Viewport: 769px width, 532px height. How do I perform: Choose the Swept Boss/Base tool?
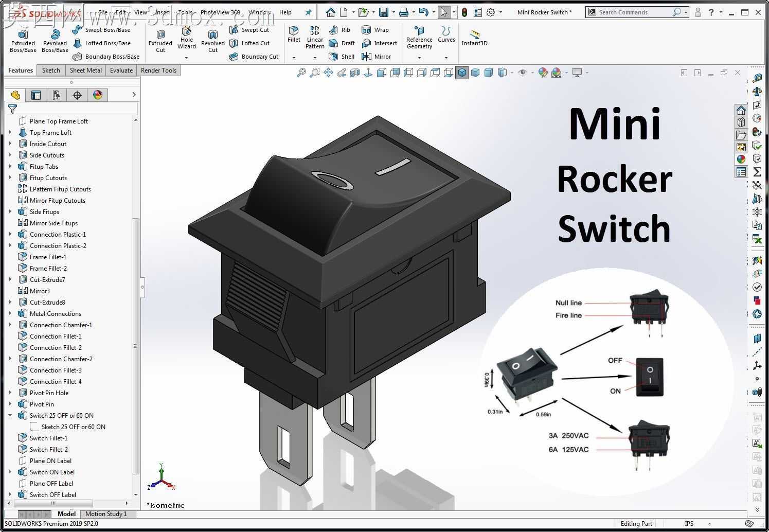click(101, 30)
